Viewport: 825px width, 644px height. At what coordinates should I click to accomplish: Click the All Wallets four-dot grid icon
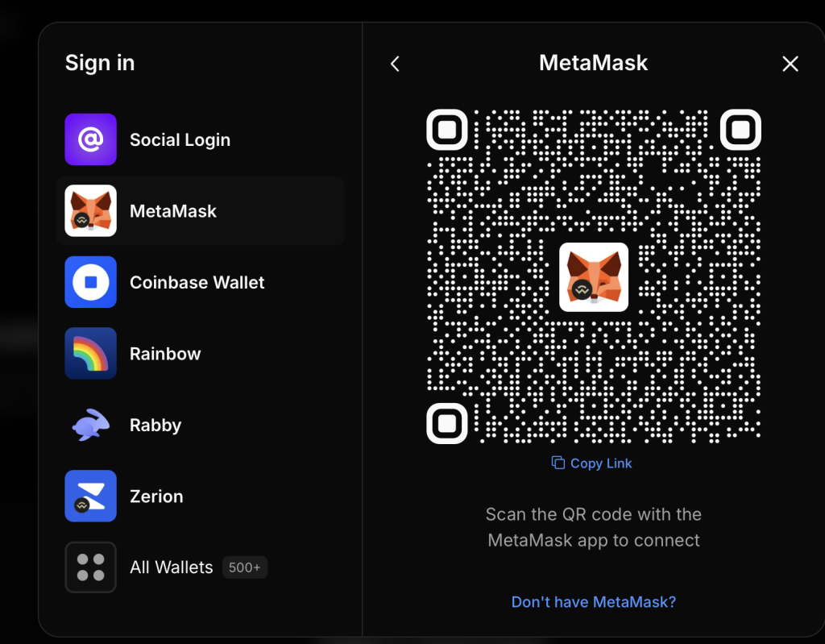(90, 567)
